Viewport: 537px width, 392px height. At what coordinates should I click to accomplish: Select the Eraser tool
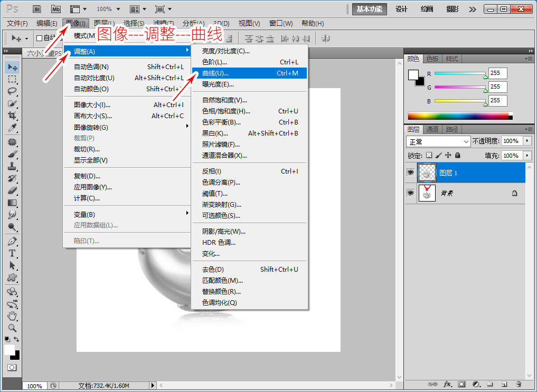(x=12, y=190)
